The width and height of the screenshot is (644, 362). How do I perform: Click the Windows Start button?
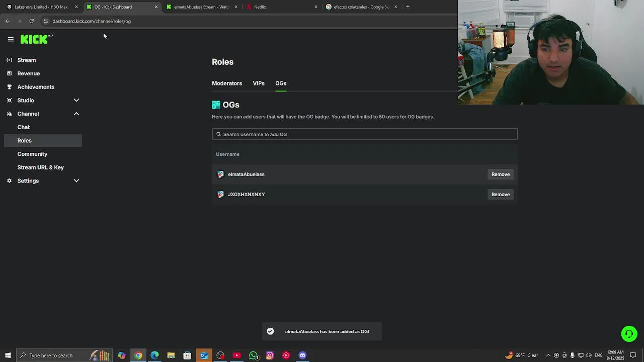click(8, 355)
